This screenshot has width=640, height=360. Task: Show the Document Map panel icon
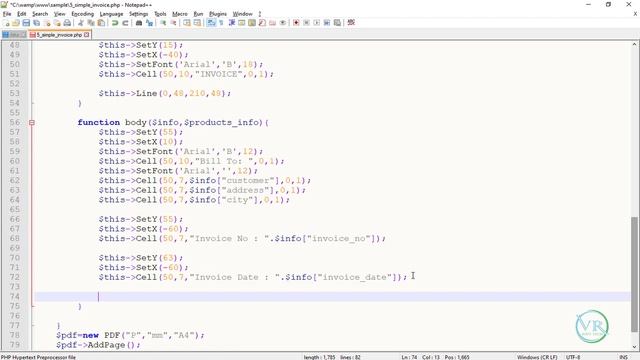pyautogui.click(x=252, y=23)
